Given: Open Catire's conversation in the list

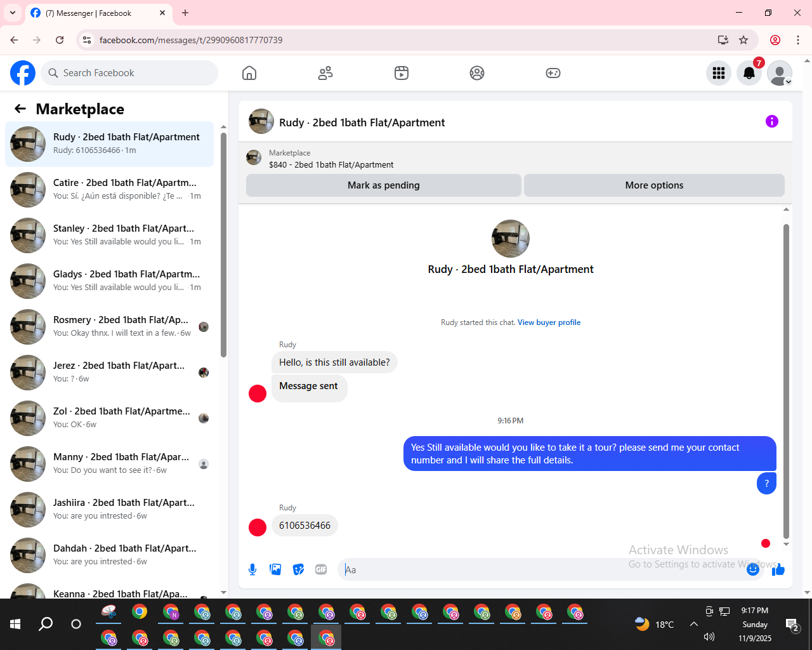Looking at the screenshot, I should click(x=109, y=190).
